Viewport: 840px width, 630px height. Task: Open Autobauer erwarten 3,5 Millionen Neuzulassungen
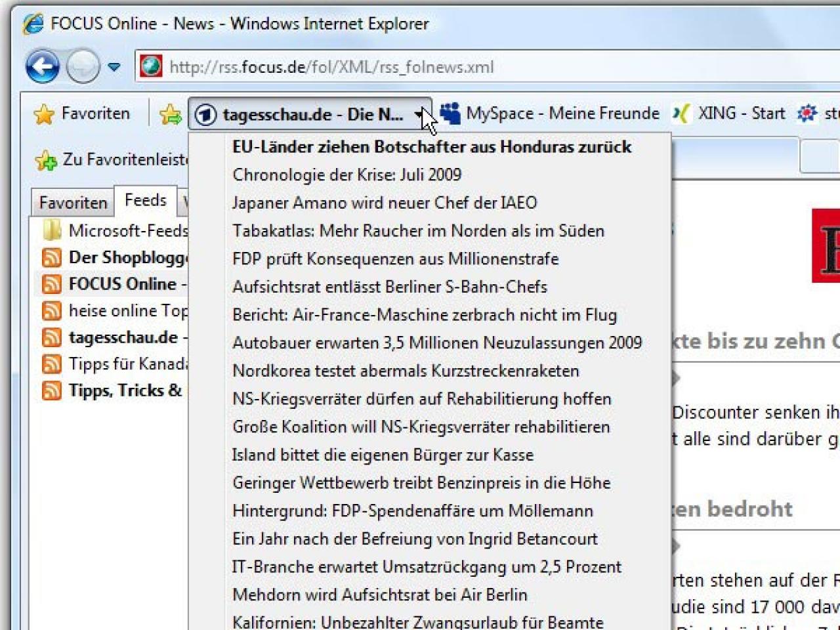[x=431, y=343]
